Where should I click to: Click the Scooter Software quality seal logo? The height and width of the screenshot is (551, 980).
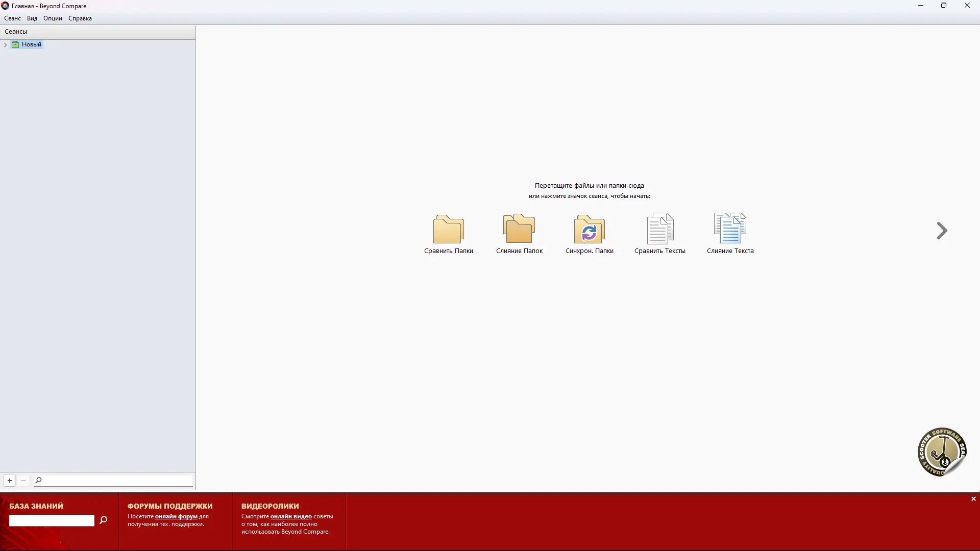[942, 452]
